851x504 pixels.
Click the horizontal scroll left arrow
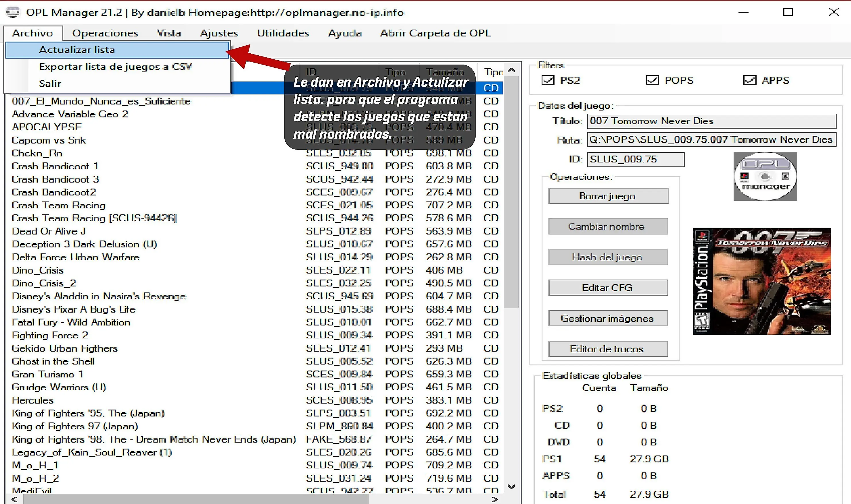[x=15, y=499]
